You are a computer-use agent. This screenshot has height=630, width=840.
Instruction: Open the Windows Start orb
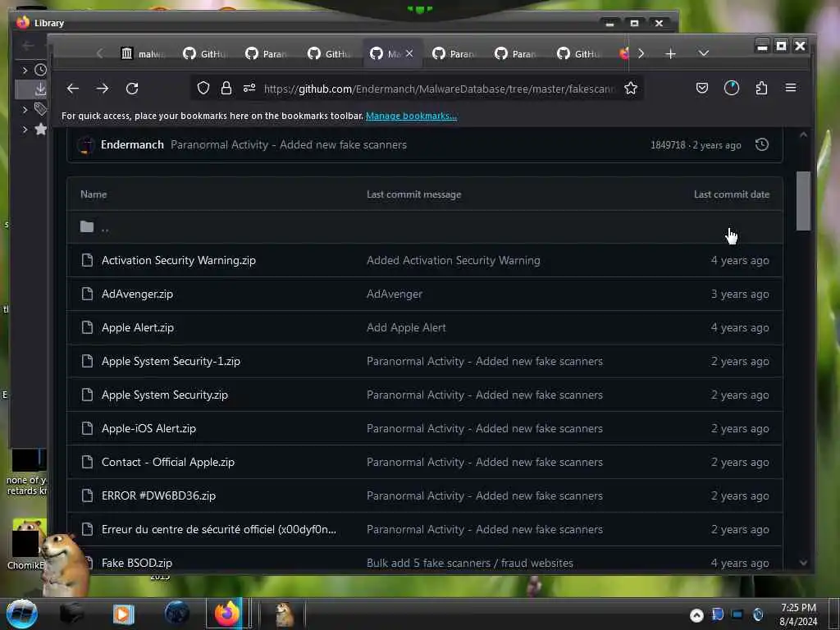coord(21,614)
